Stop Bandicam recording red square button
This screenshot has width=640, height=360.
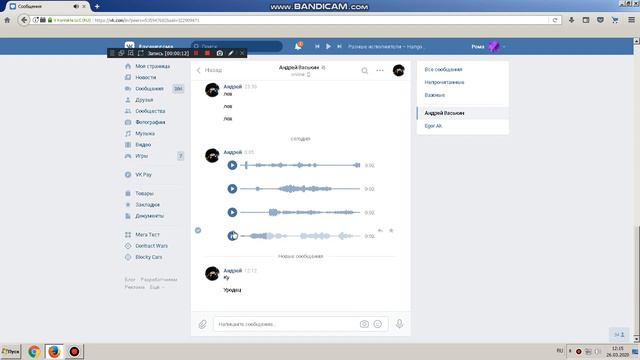(x=207, y=53)
